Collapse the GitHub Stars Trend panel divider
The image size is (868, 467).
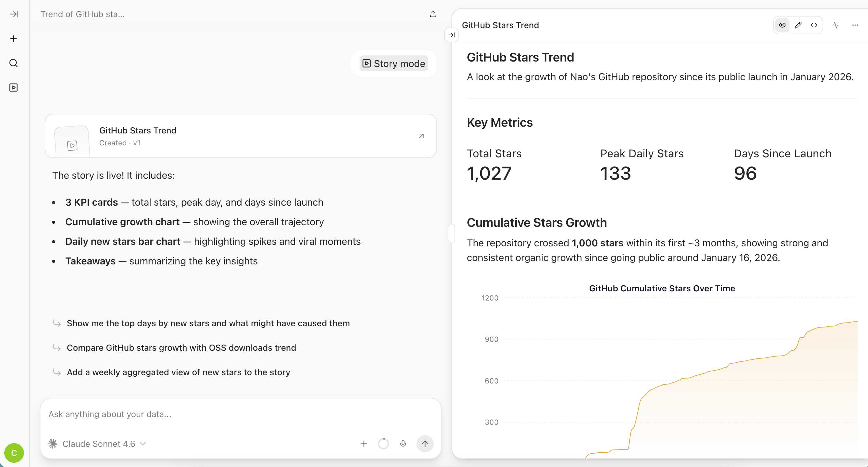tap(451, 233)
